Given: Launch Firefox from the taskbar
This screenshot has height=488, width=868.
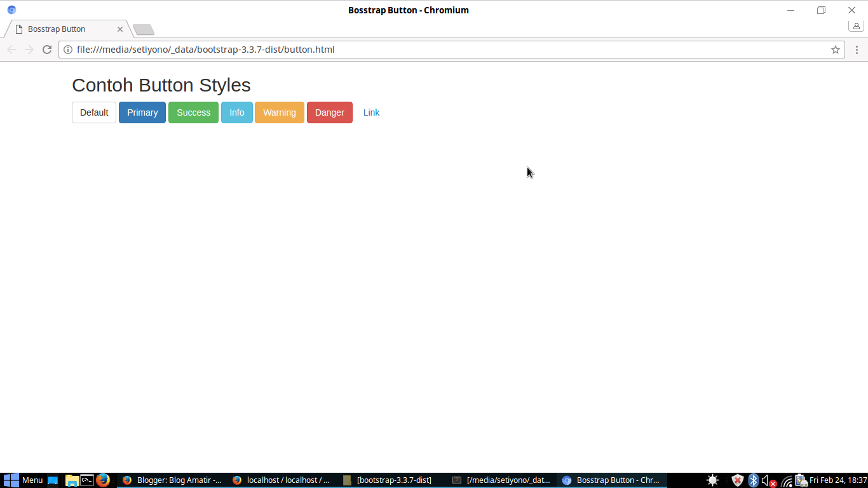Looking at the screenshot, I should tap(103, 480).
